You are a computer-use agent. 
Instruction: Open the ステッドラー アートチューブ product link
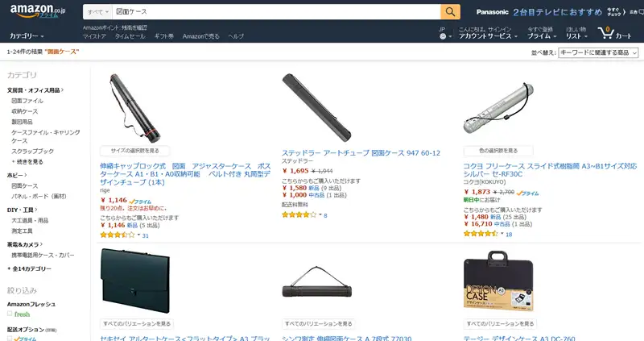(361, 152)
